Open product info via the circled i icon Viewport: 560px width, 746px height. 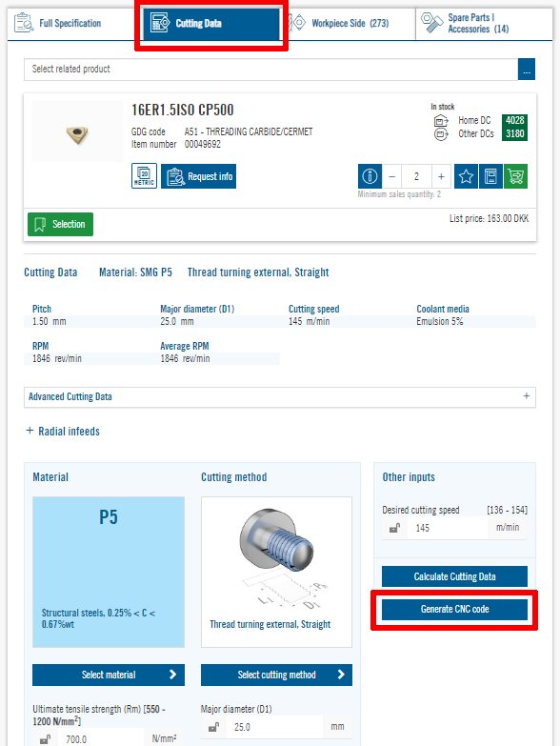(x=370, y=176)
